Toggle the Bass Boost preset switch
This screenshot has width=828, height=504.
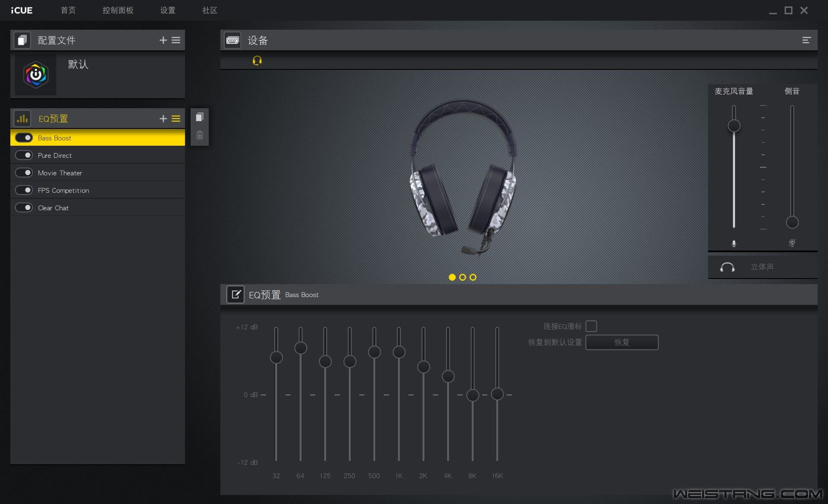click(x=24, y=138)
